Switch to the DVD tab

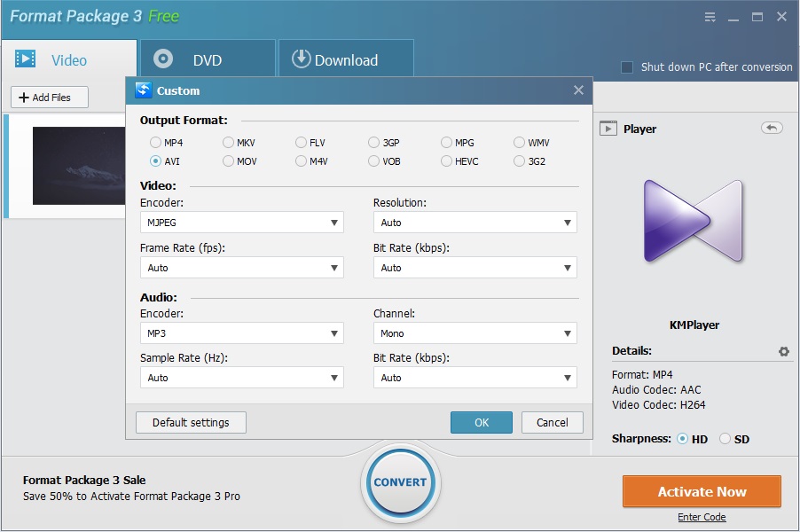[x=208, y=59]
